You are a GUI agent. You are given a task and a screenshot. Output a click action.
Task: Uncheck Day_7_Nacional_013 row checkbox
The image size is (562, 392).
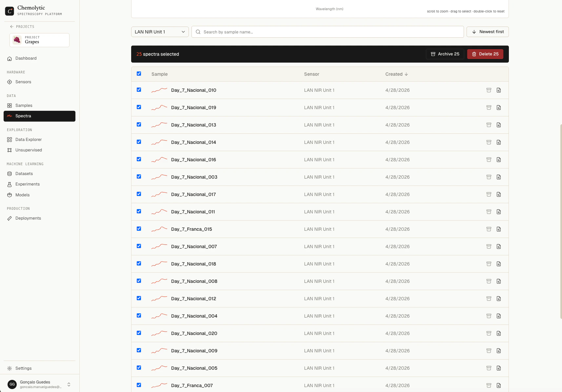pos(139,125)
